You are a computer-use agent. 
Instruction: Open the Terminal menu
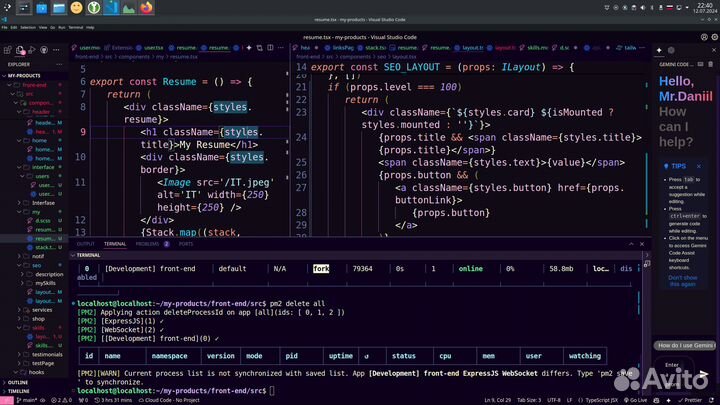pos(76,28)
